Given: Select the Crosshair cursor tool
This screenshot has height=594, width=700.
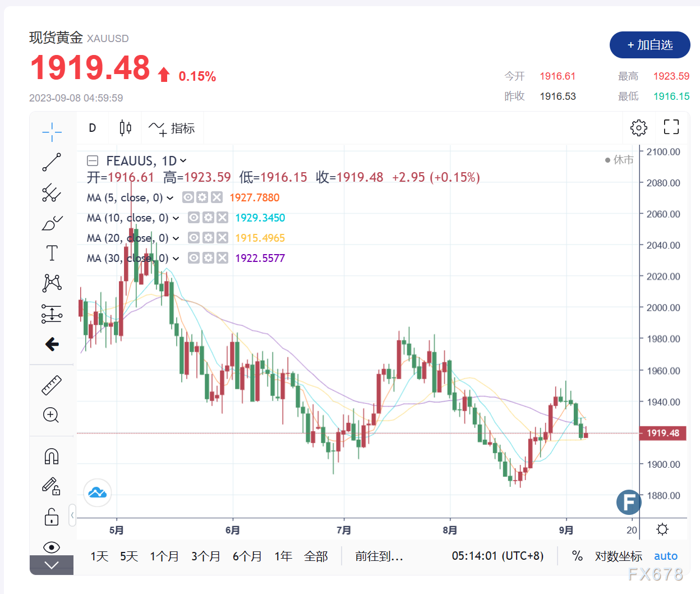Looking at the screenshot, I should tap(52, 132).
